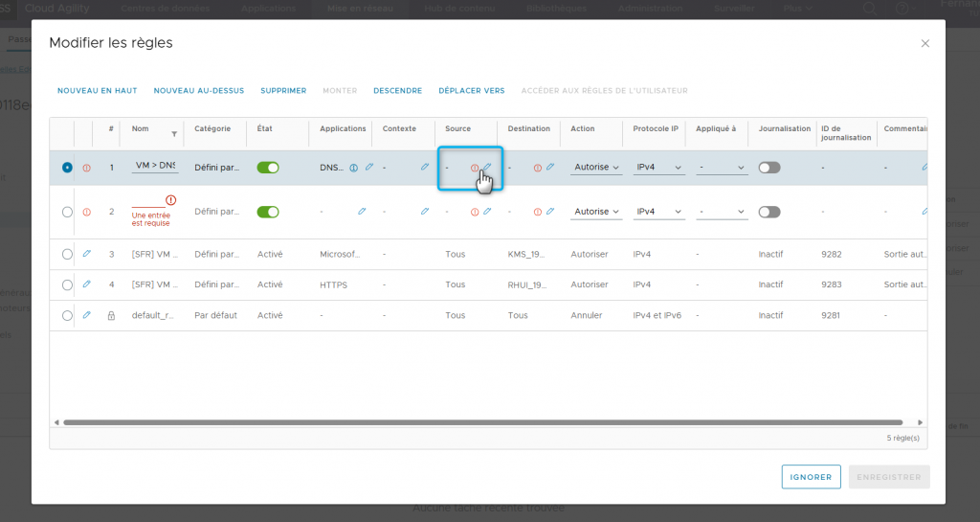Enable Journalisation for rule 2
The width and height of the screenshot is (980, 522).
(768, 212)
